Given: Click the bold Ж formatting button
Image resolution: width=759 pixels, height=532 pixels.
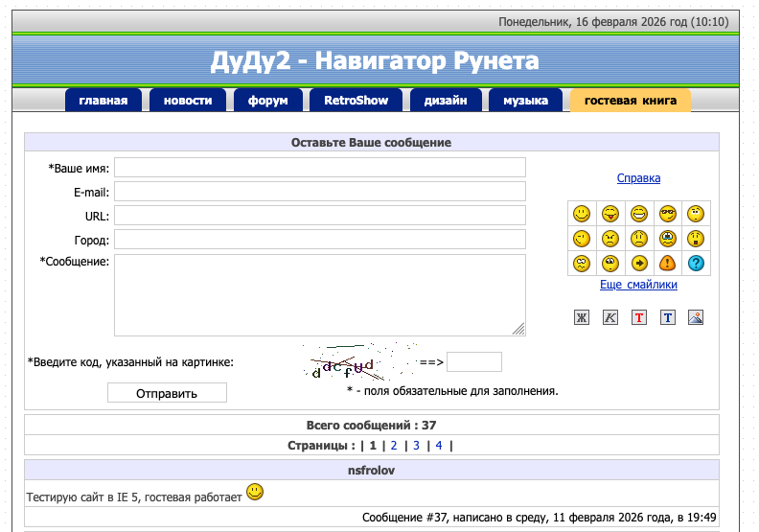Looking at the screenshot, I should coord(581,317).
